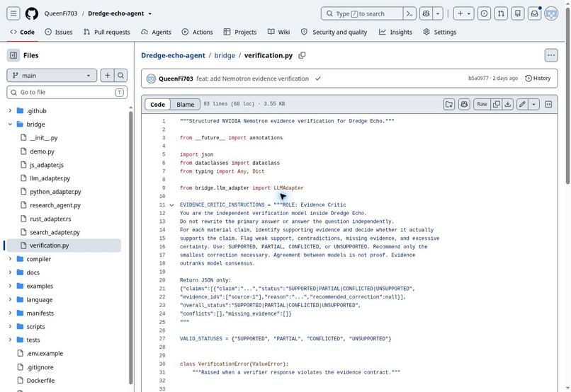Open issues shortcut icon in header

coord(484,13)
